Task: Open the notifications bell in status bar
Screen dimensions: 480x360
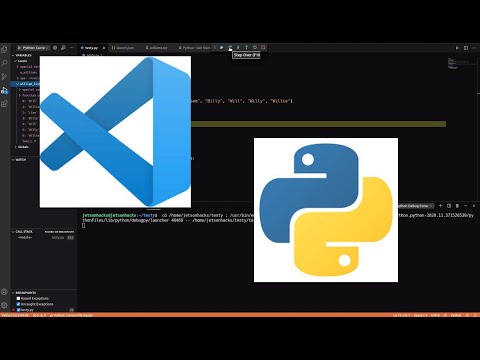Action: (475, 315)
